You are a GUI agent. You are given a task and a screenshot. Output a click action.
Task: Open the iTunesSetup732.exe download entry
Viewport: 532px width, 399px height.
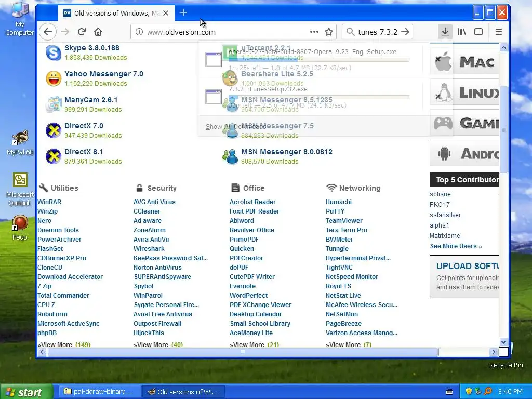[311, 97]
